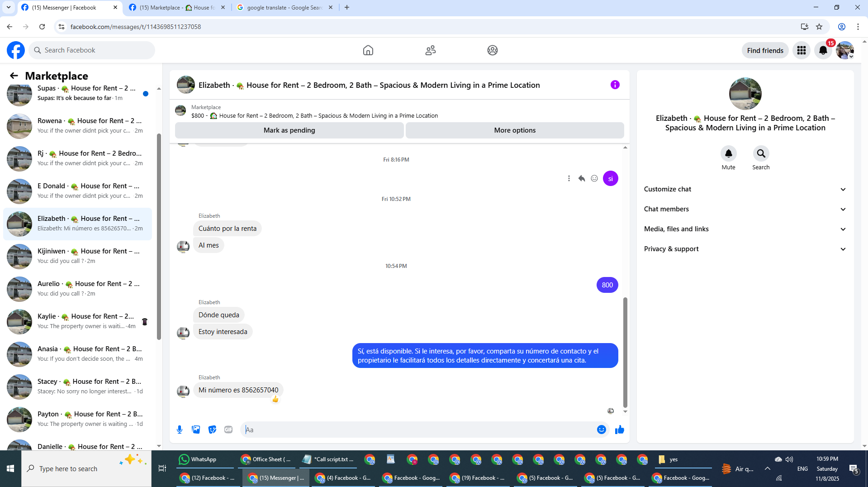The width and height of the screenshot is (868, 487).
Task: Open Supas conversation in chat list
Action: tap(78, 93)
